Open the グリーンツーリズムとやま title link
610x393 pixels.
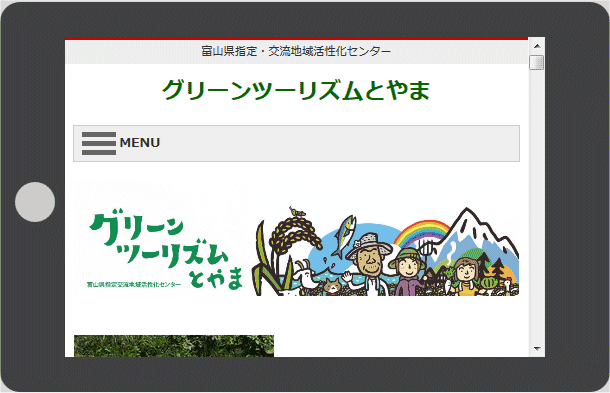[296, 90]
